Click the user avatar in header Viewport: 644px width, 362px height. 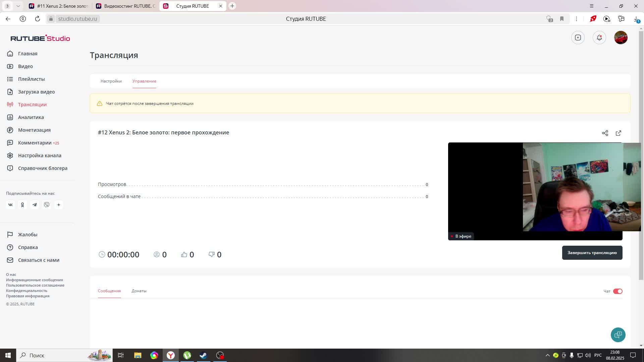621,38
